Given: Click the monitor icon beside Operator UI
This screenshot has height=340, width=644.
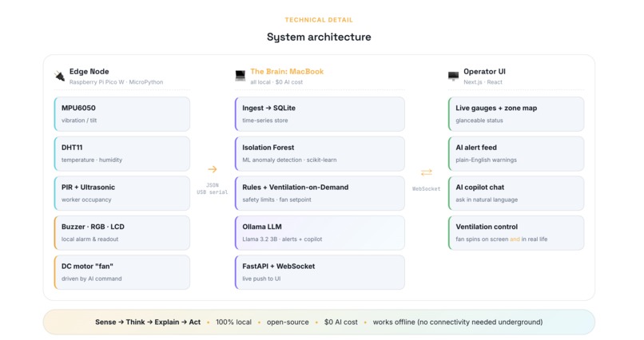Looking at the screenshot, I should click(x=453, y=76).
